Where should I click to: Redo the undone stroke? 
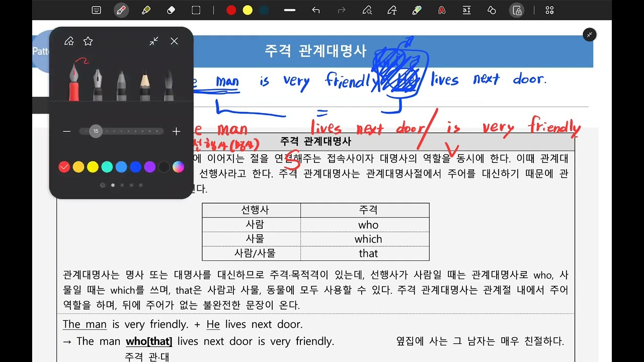pyautogui.click(x=342, y=10)
